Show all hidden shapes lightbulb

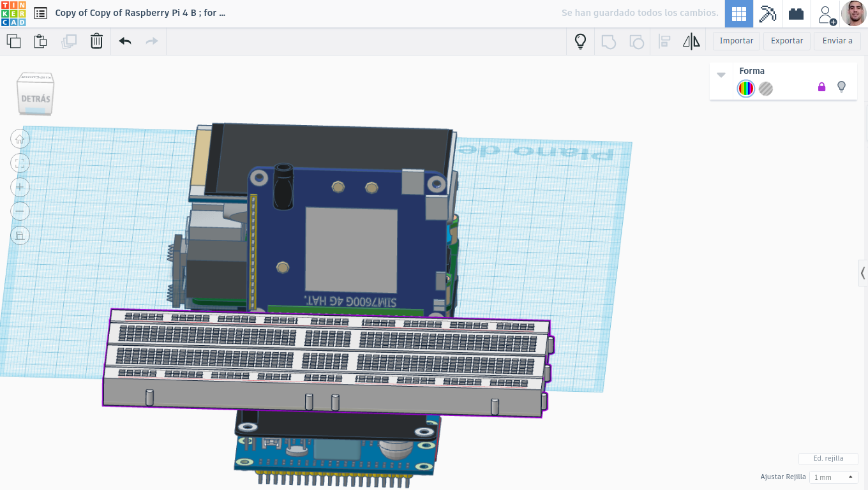coord(580,41)
